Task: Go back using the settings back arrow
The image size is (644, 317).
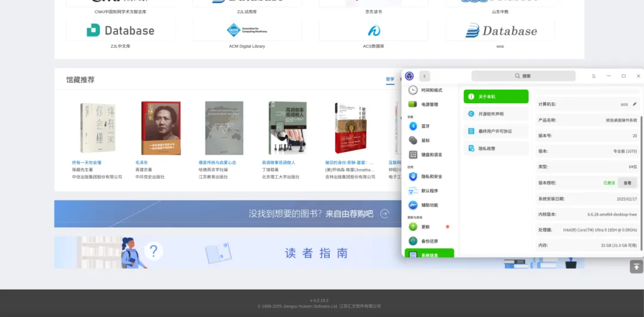Action: click(425, 76)
